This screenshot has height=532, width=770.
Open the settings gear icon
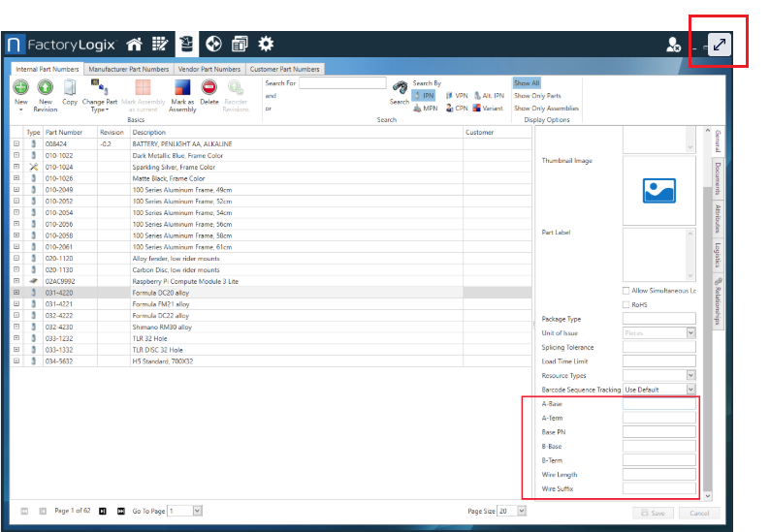click(266, 45)
